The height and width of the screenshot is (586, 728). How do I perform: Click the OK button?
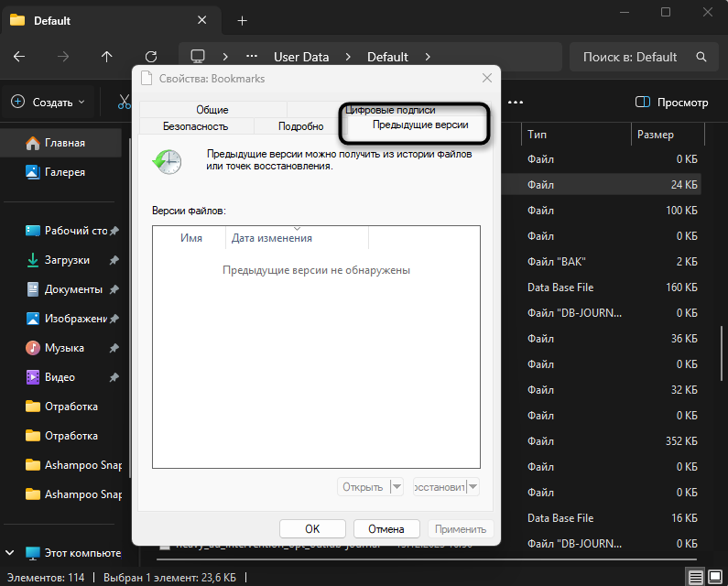click(x=312, y=528)
